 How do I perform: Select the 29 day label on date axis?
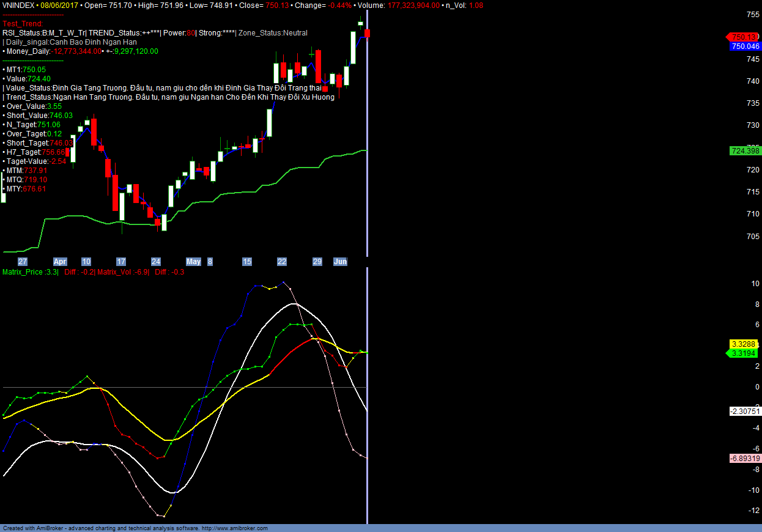coord(317,262)
